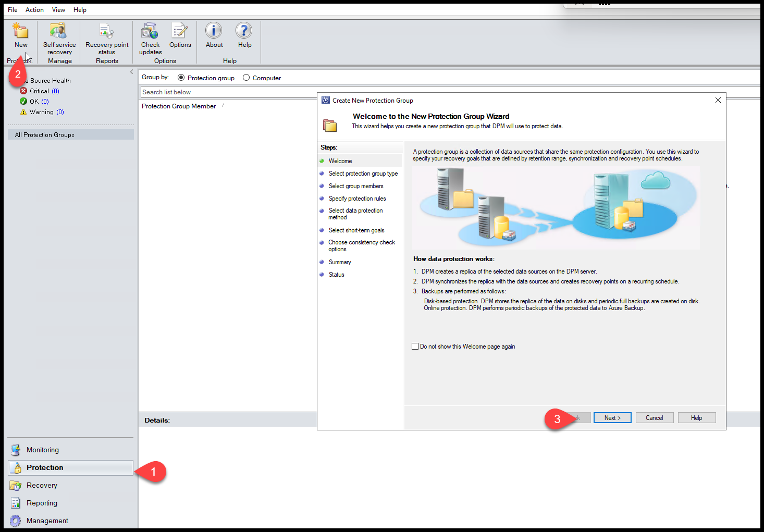Select the Status wizard step
The image size is (764, 532).
point(336,275)
